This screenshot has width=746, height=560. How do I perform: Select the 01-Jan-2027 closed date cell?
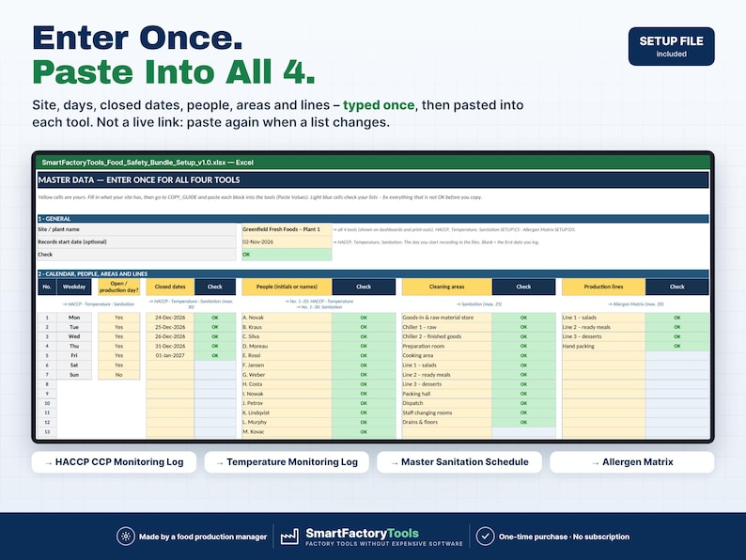(x=170, y=355)
